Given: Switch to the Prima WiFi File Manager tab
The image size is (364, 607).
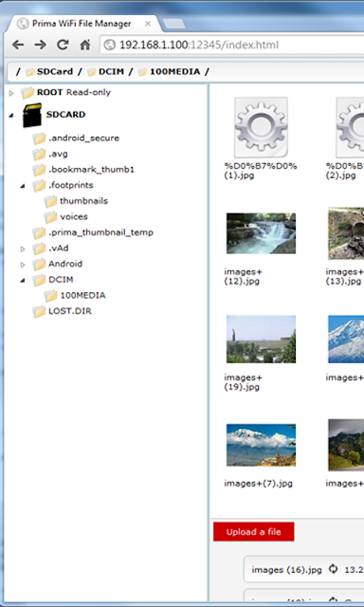Looking at the screenshot, I should 82,24.
